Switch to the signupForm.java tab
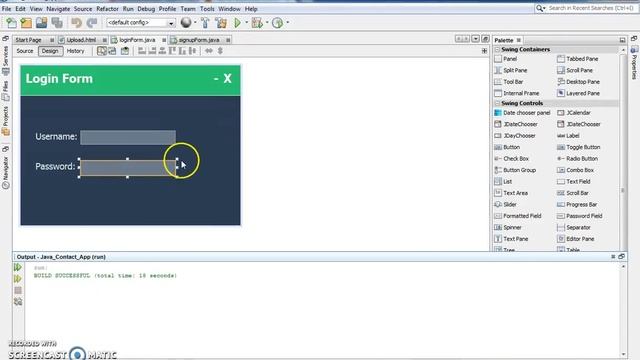This screenshot has height=360, width=640. coord(199,40)
